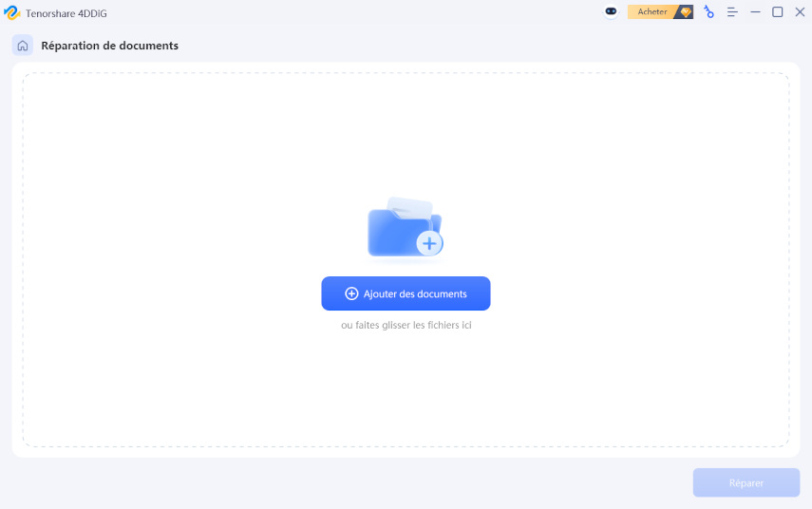
Task: Maximize the 4DDiG window
Action: pos(777,12)
